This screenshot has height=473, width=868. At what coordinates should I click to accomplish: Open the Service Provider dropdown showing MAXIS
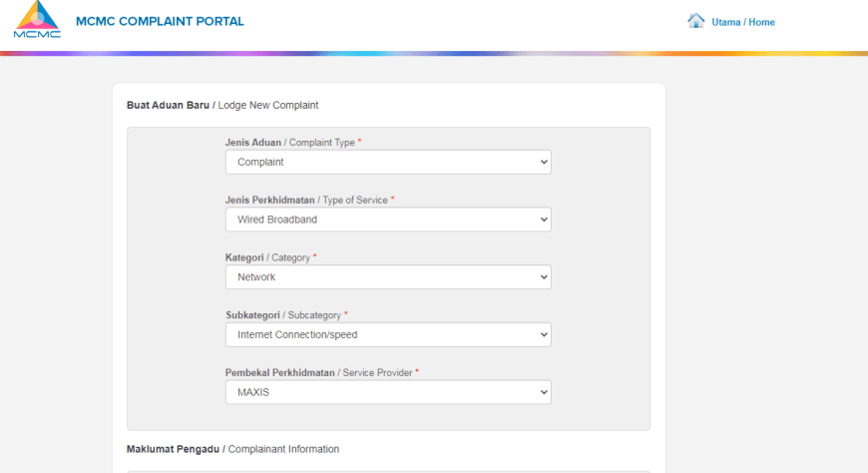point(388,392)
